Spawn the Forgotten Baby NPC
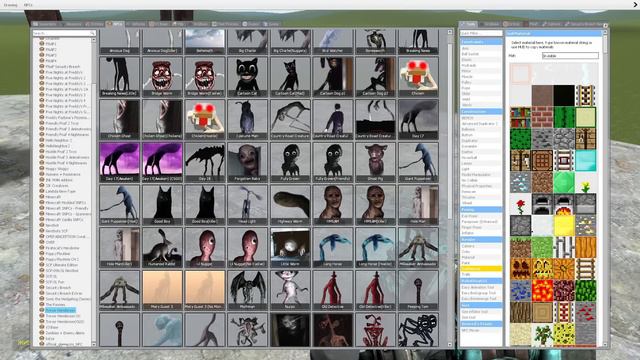Image resolution: width=640 pixels, height=360 pixels. [247, 162]
